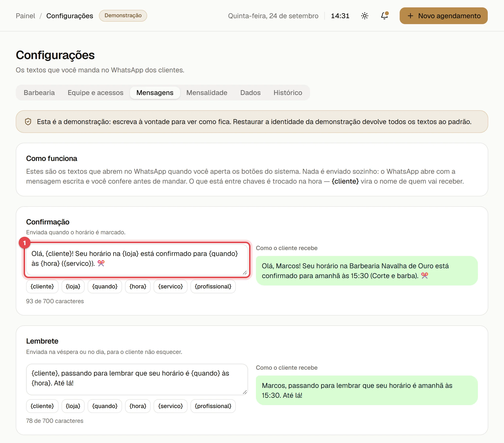Insert {quando} tag in Lembrete
Screen dimensions: 504x443
coord(105,406)
